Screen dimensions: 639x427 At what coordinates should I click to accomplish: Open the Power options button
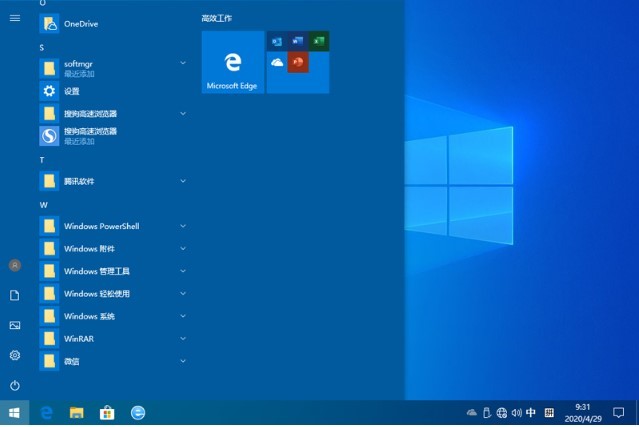[15, 385]
